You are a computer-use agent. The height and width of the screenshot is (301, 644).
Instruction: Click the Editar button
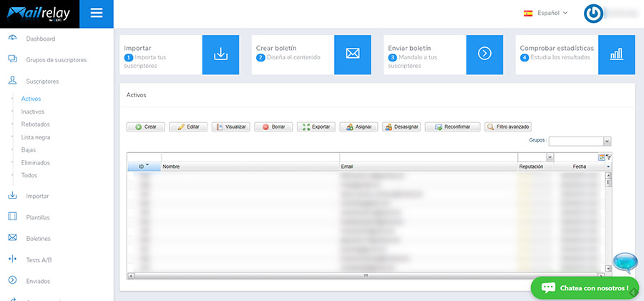tap(188, 127)
